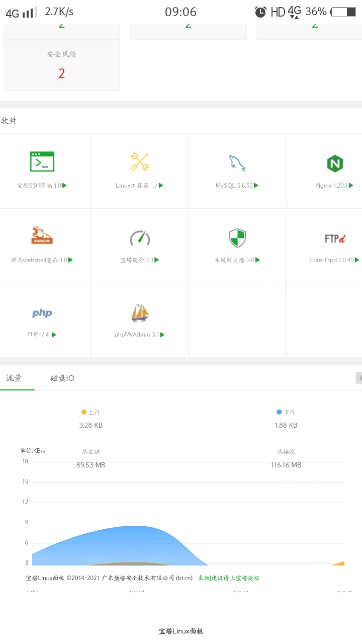This screenshot has width=362, height=644.
Task: Switch to the 流量 tab
Action: click(14, 378)
